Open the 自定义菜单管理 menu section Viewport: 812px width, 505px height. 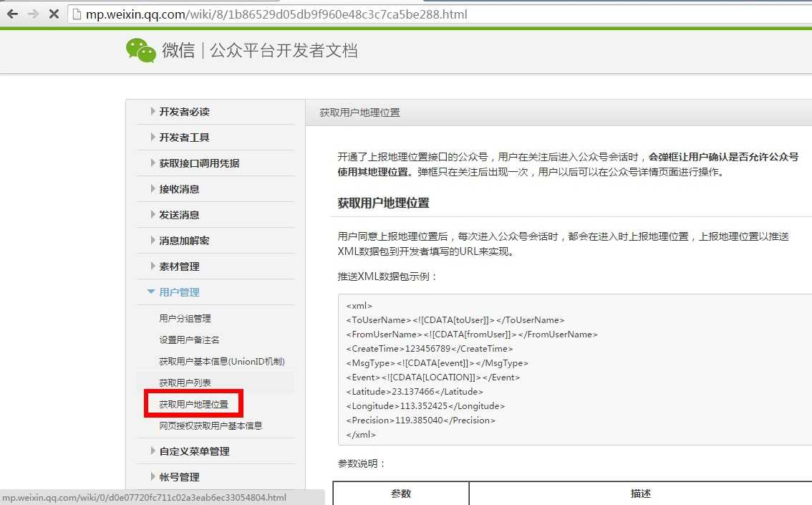[194, 451]
